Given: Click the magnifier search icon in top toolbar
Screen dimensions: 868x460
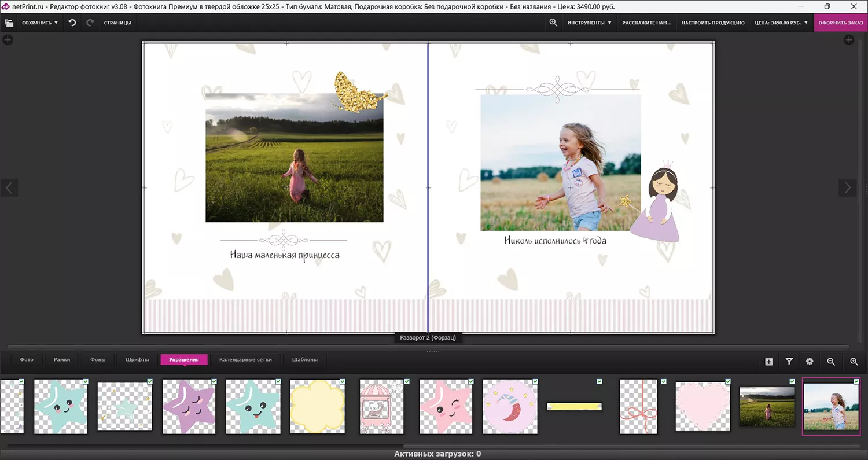Looking at the screenshot, I should click(x=553, y=23).
